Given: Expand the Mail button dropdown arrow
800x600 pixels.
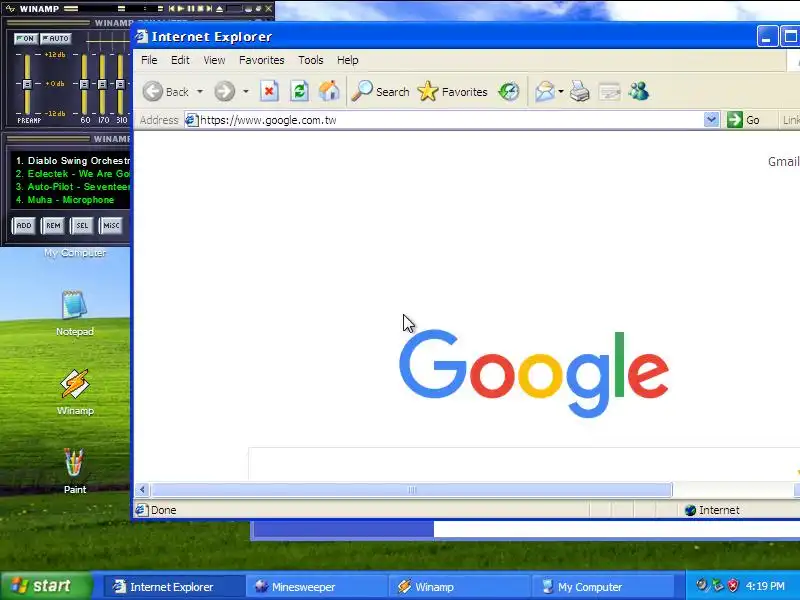Looking at the screenshot, I should [x=561, y=92].
